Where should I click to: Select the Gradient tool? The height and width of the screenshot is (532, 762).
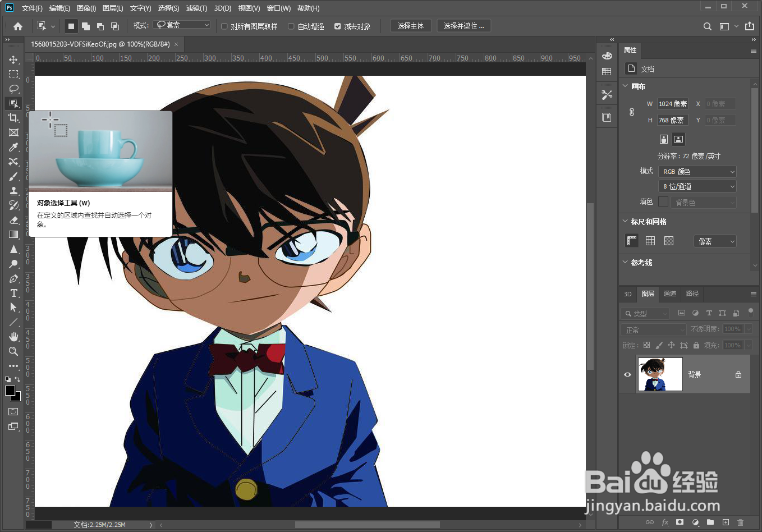click(13, 235)
